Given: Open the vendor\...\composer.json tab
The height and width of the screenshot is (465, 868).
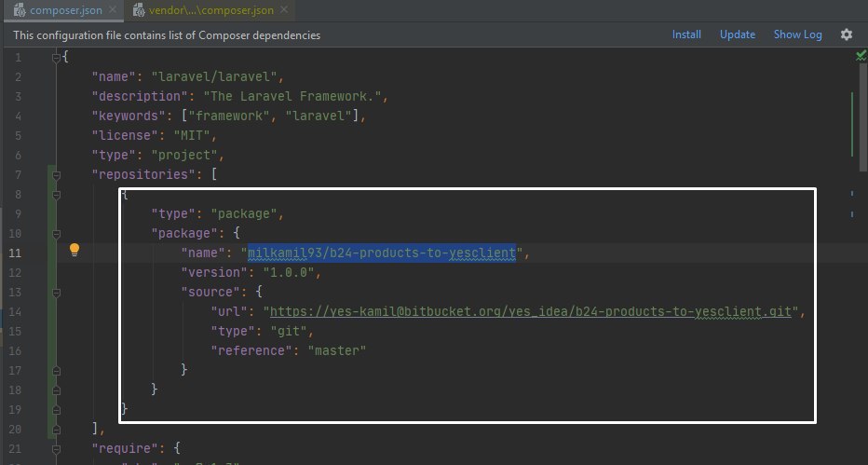Looking at the screenshot, I should 210,10.
